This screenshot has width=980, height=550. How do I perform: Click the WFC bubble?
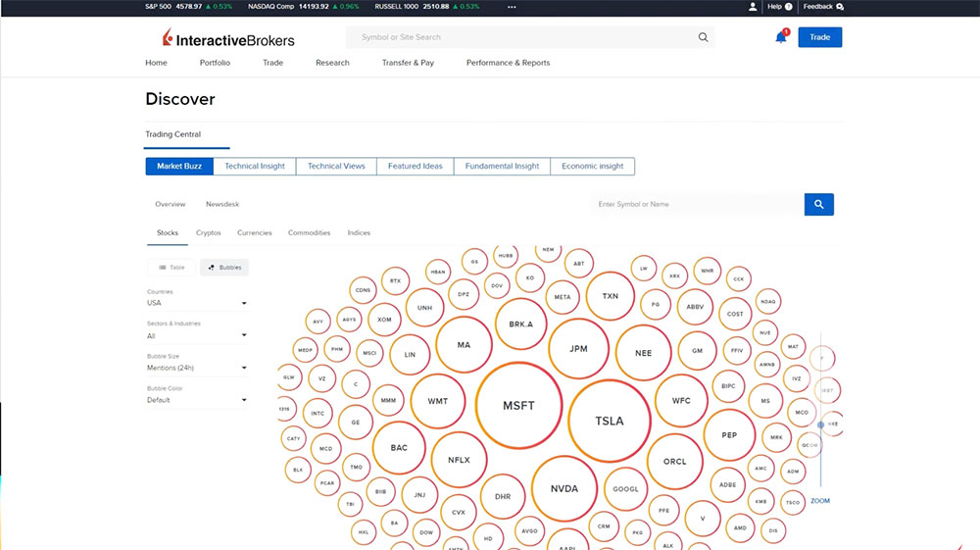click(681, 401)
